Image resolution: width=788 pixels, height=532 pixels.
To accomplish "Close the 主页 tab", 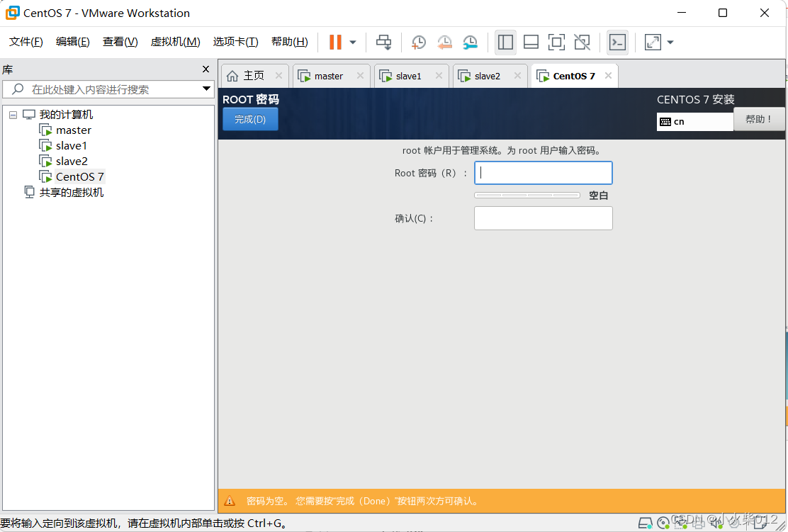I will 278,75.
